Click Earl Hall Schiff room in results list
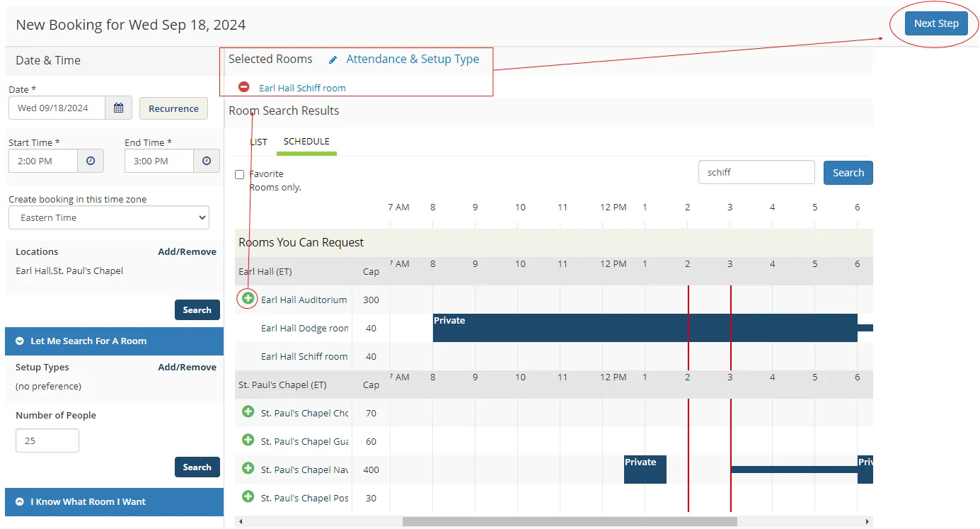Image resolution: width=980 pixels, height=529 pixels. [304, 356]
